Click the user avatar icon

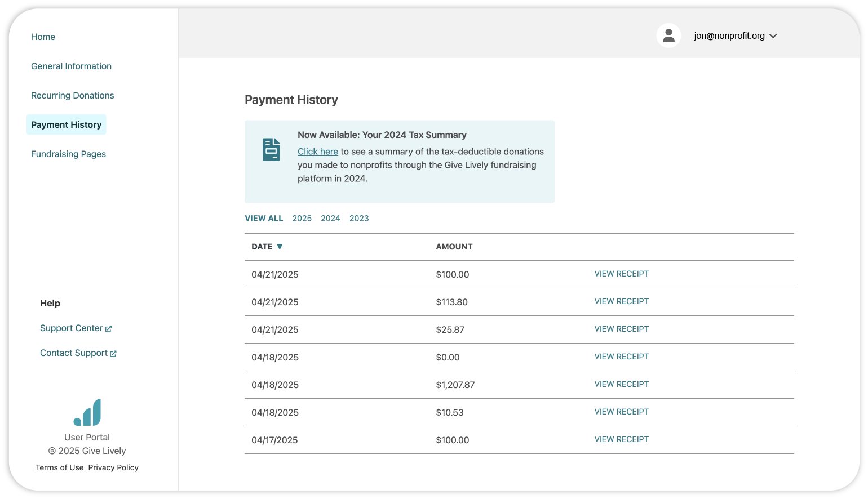coord(668,35)
